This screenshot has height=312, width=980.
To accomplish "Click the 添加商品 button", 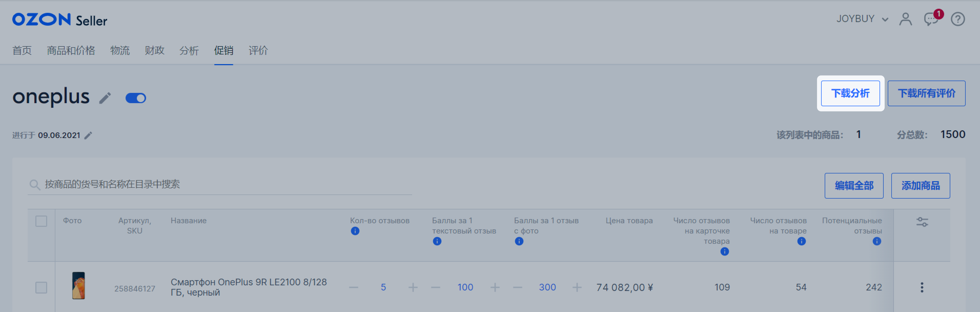I will pos(921,186).
